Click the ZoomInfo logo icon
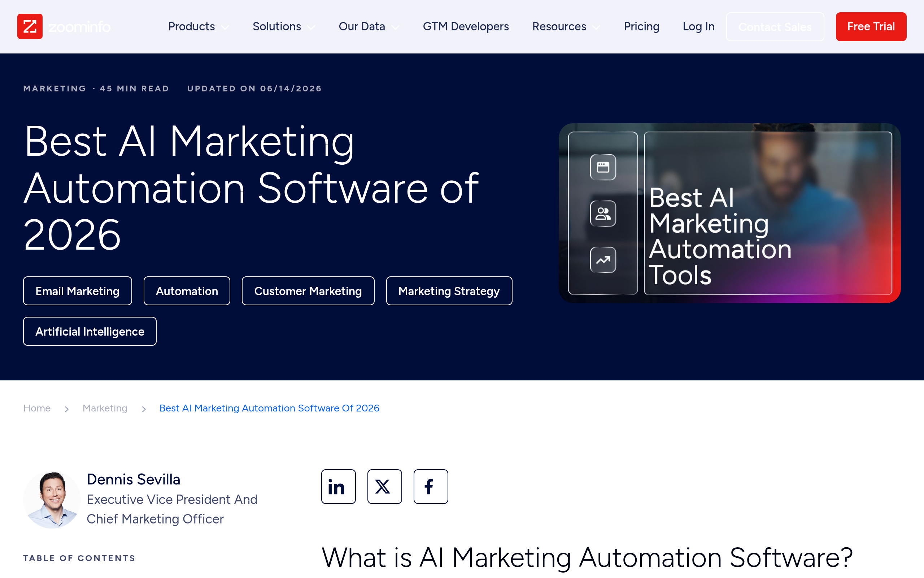 click(x=30, y=26)
